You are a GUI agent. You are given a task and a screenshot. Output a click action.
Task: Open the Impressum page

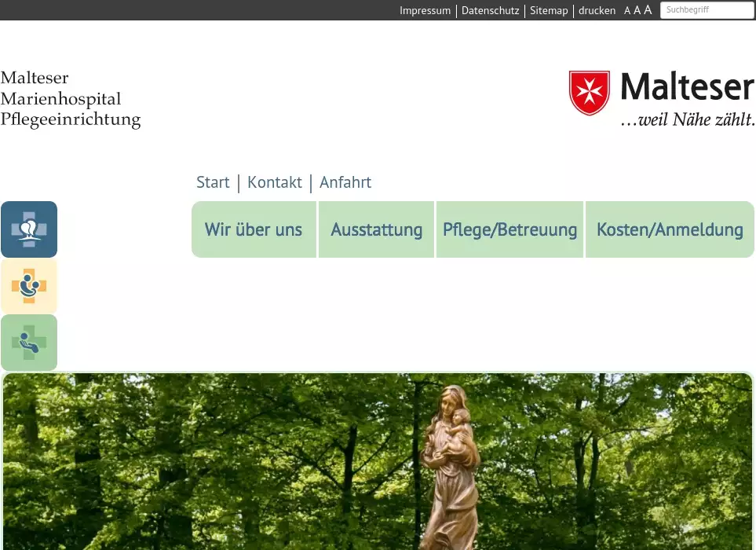pyautogui.click(x=425, y=11)
